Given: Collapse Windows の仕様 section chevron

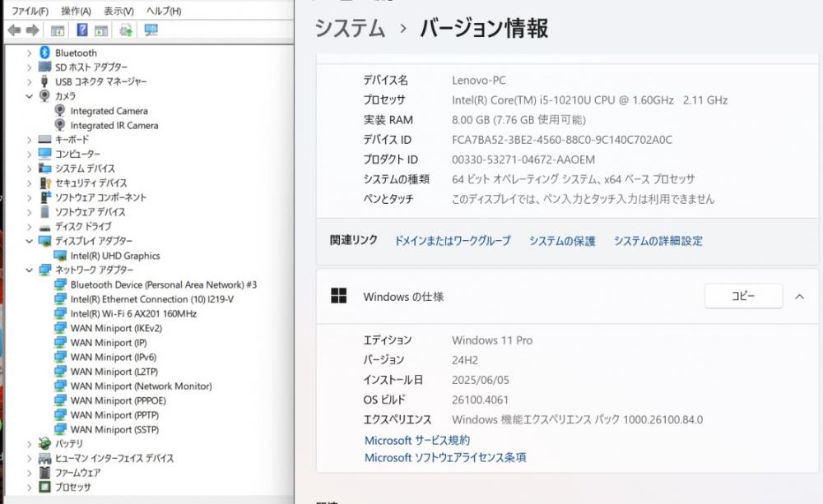Looking at the screenshot, I should pyautogui.click(x=799, y=297).
